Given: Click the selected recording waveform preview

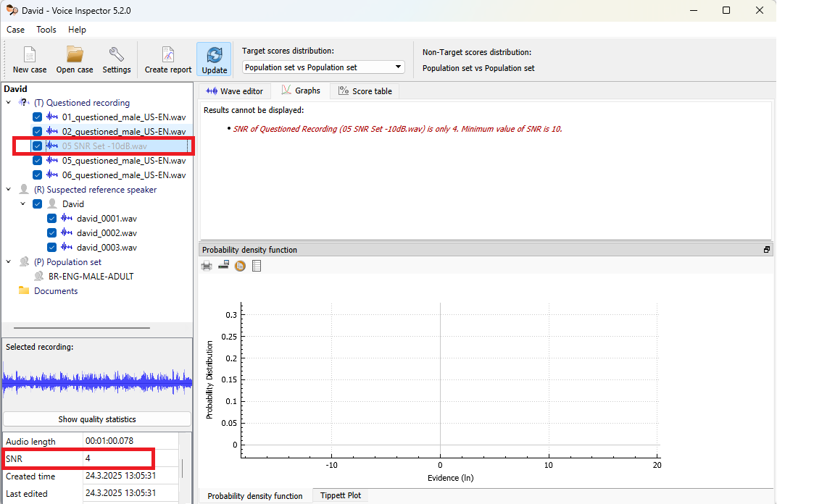Looking at the screenshot, I should (97, 381).
